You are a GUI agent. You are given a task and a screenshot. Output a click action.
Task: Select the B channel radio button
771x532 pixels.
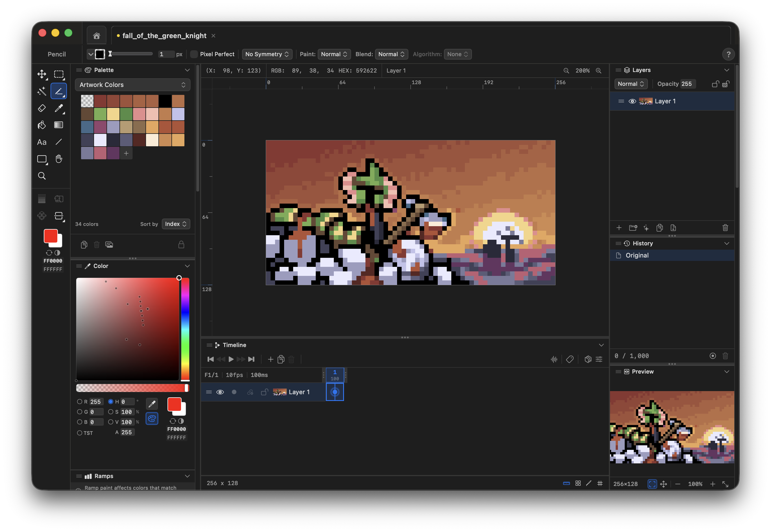(x=79, y=422)
